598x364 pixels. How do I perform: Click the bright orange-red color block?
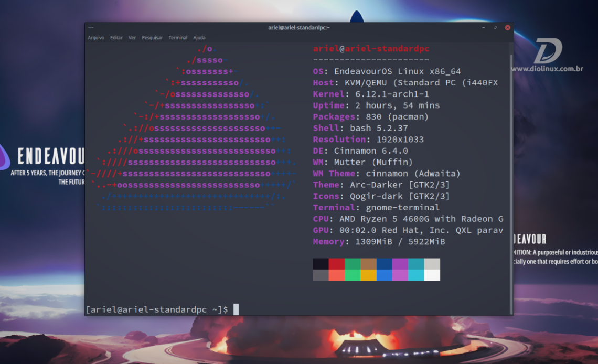click(x=337, y=275)
